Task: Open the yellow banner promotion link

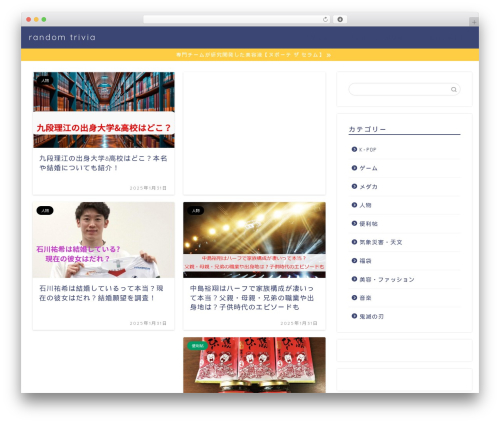Action: click(x=253, y=55)
